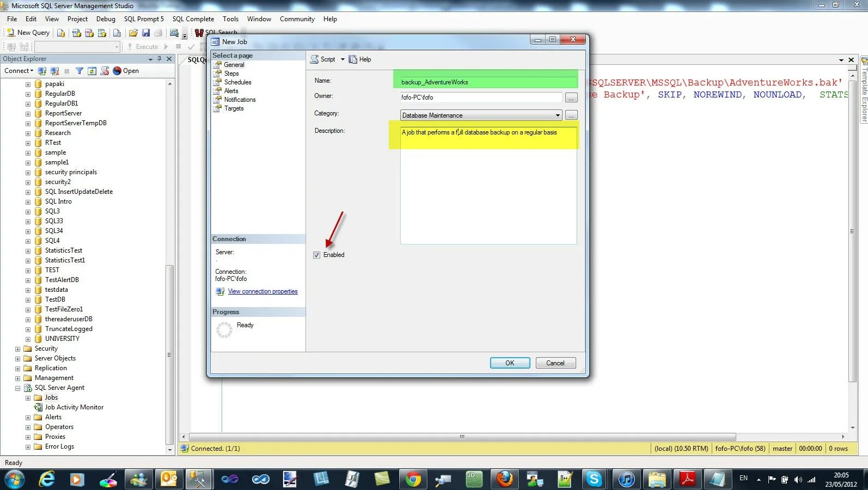Open the File menu

pos(12,19)
